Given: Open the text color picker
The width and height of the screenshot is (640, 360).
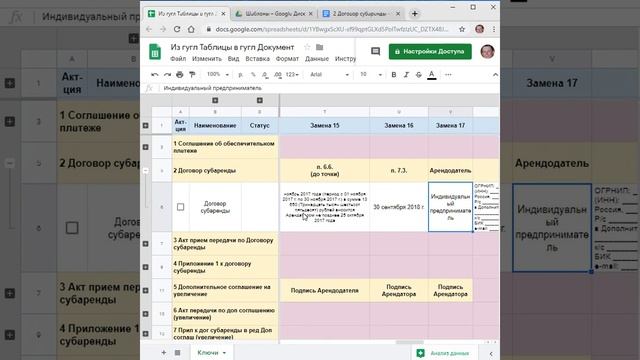Looking at the screenshot, I should (431, 75).
